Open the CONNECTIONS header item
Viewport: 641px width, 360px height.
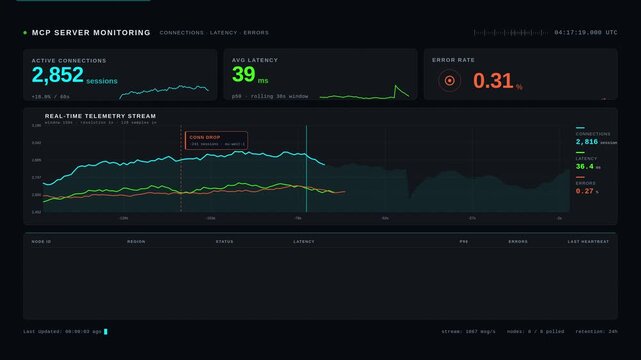pos(182,33)
